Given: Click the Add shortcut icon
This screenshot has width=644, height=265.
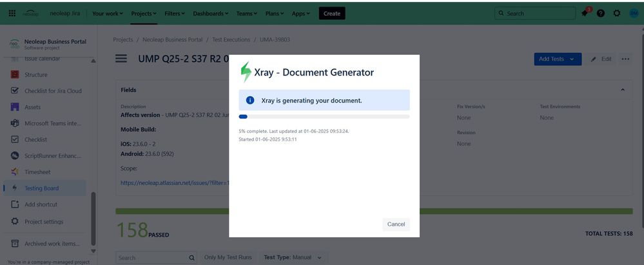Looking at the screenshot, I should [x=15, y=204].
